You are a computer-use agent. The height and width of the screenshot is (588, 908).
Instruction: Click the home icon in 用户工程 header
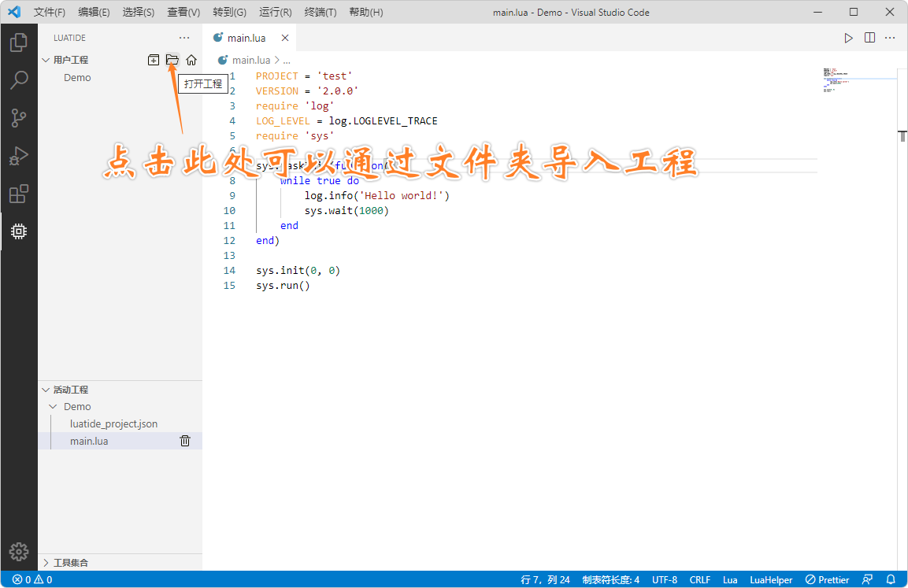click(191, 60)
